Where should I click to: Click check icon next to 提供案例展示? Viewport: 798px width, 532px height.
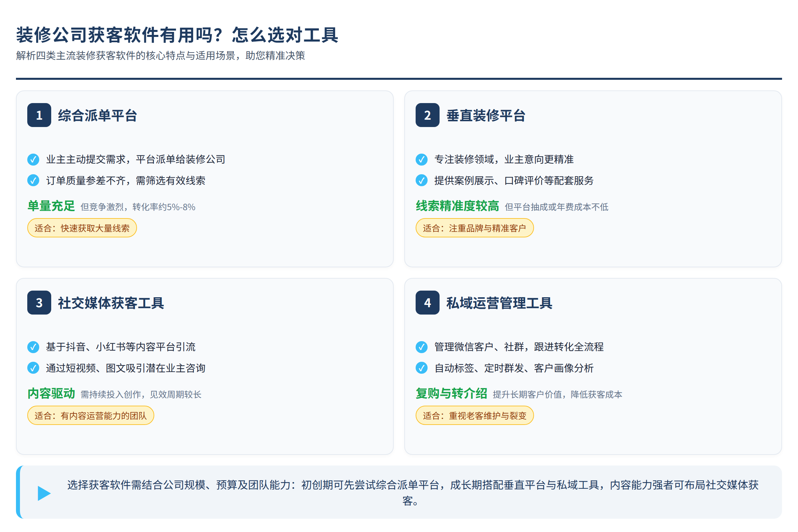[x=422, y=181]
